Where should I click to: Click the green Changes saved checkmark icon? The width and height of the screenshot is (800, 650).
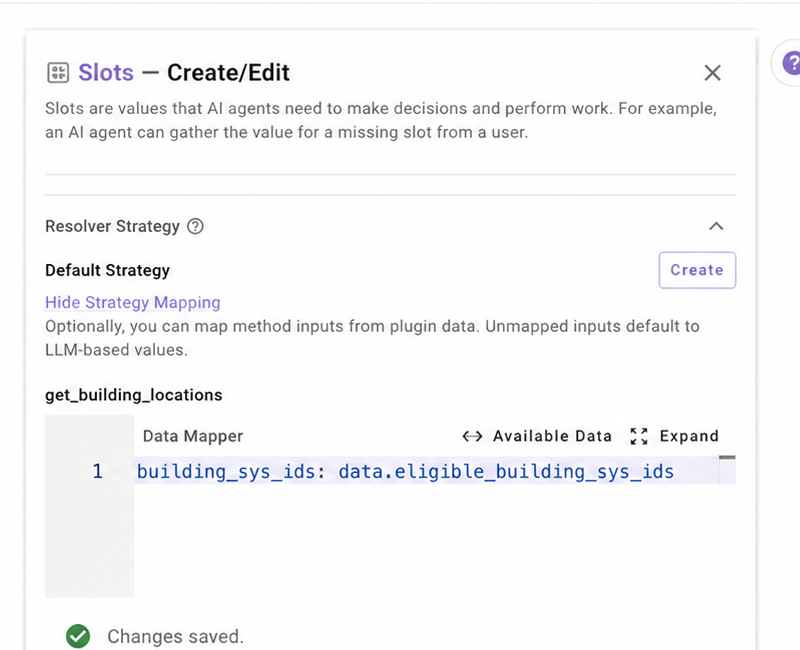pyautogui.click(x=78, y=636)
